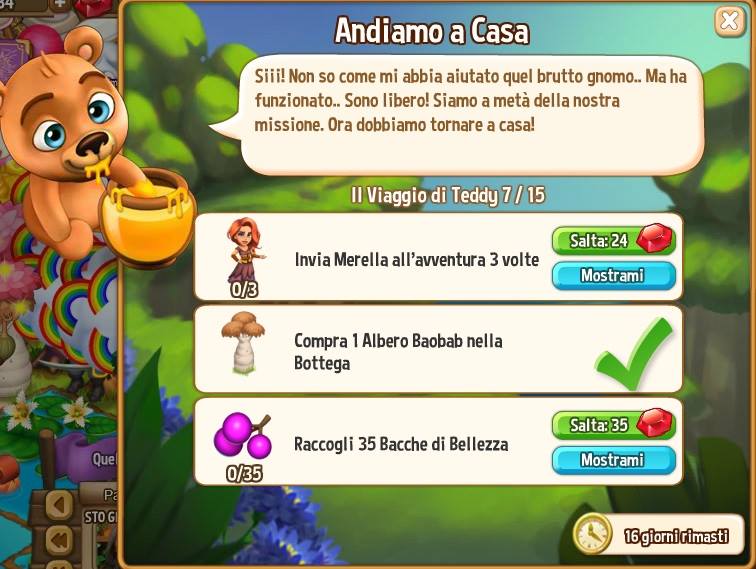Close the Andiamo a Casa quest dialog
Viewport: 756px width, 569px height.
click(x=729, y=21)
